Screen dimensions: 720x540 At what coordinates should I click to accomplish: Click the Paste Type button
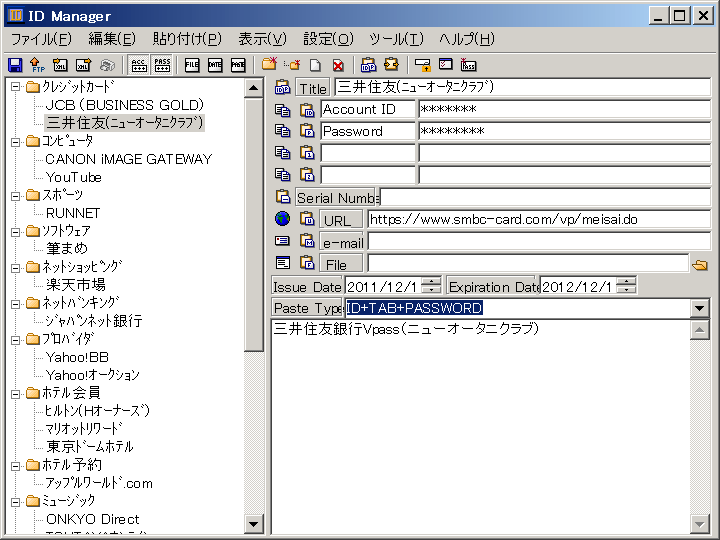(x=308, y=308)
